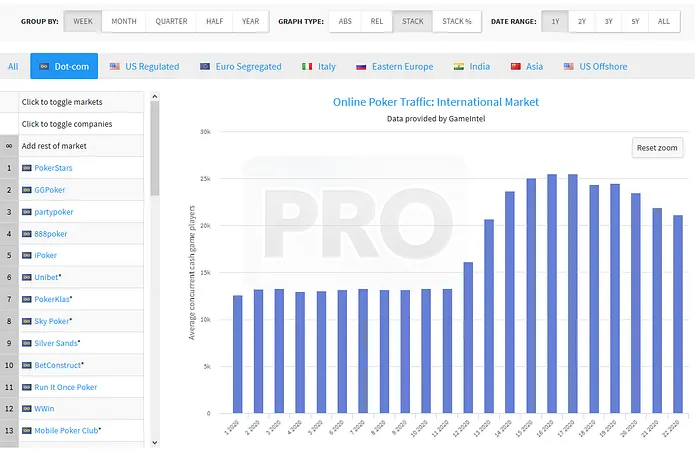The width and height of the screenshot is (700, 453).
Task: Select the 2Y date range
Action: (582, 21)
